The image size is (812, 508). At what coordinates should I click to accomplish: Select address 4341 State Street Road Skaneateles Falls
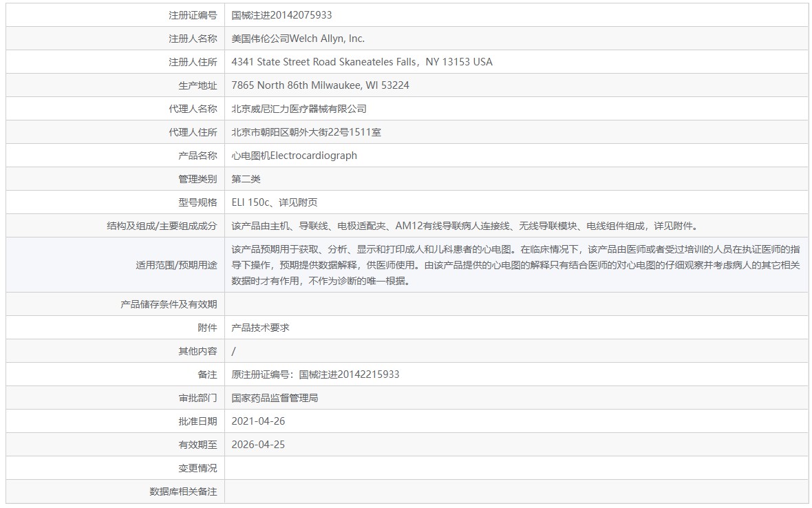tap(323, 62)
